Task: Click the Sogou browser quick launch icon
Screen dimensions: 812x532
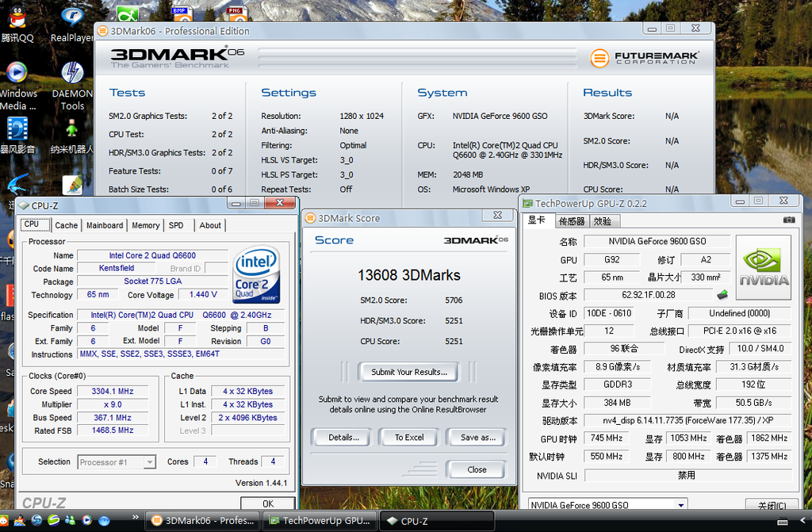Action: 36,520
